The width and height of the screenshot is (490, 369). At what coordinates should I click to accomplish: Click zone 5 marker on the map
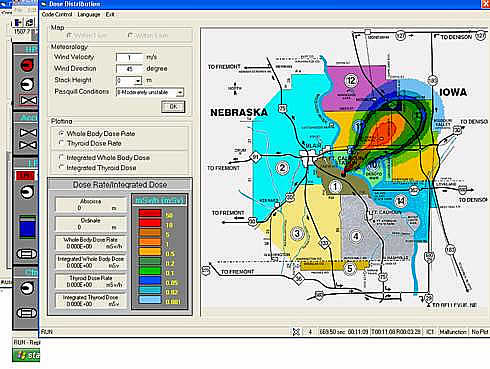click(x=350, y=268)
